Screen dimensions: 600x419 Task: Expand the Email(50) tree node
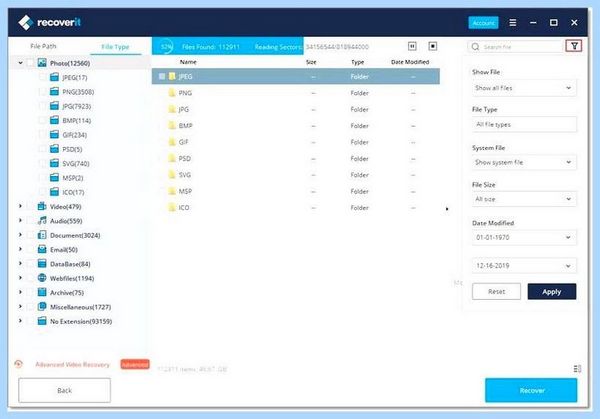(x=20, y=249)
